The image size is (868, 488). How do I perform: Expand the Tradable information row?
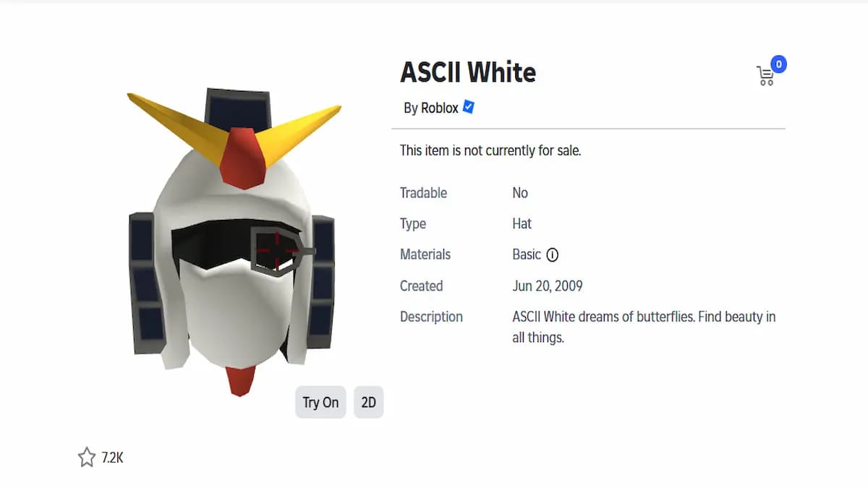(423, 193)
